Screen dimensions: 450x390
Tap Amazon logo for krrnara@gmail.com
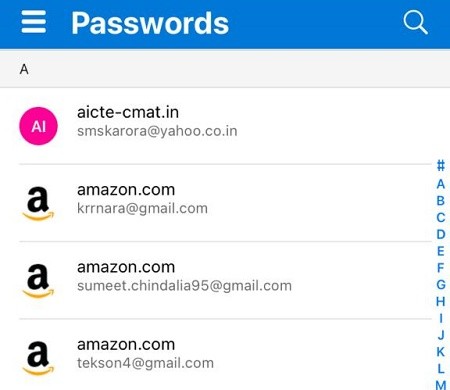(38, 203)
